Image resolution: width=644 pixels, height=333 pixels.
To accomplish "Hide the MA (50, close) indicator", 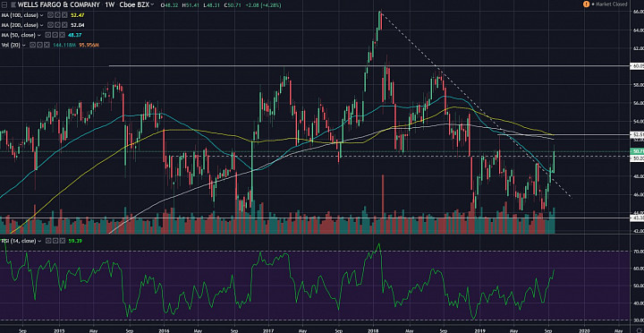I will [48, 35].
